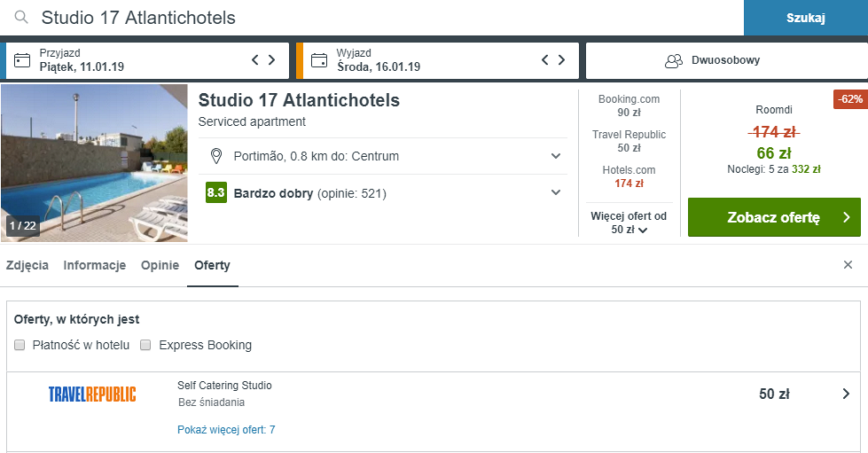This screenshot has height=453, width=868.
Task: Open the Dwuosobowy room type selector
Action: pos(727,60)
